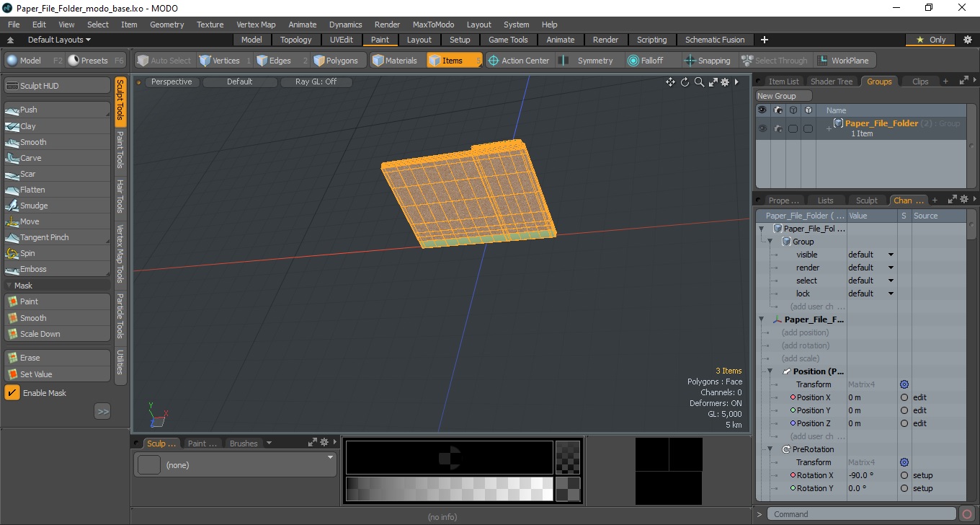Viewport: 980px width, 525px height.
Task: Select the Smudge tool
Action: pos(57,206)
